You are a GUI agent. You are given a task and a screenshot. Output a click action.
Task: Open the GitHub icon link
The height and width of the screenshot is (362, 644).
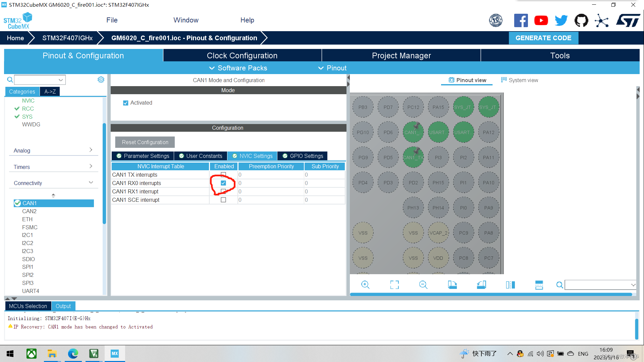(581, 20)
